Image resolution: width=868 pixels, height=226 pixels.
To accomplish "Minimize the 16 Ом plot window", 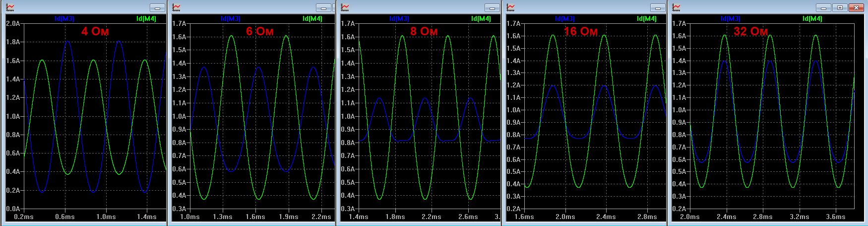I will coord(658,8).
